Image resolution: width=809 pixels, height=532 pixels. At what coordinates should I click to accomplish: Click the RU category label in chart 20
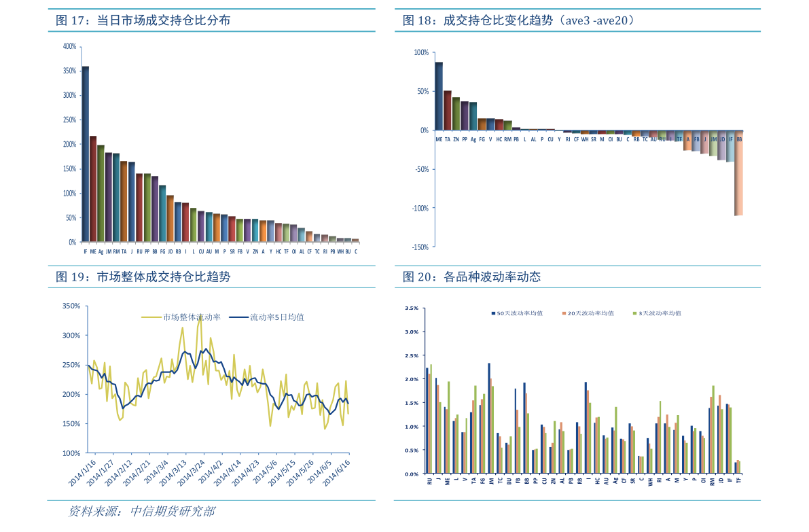(x=430, y=480)
